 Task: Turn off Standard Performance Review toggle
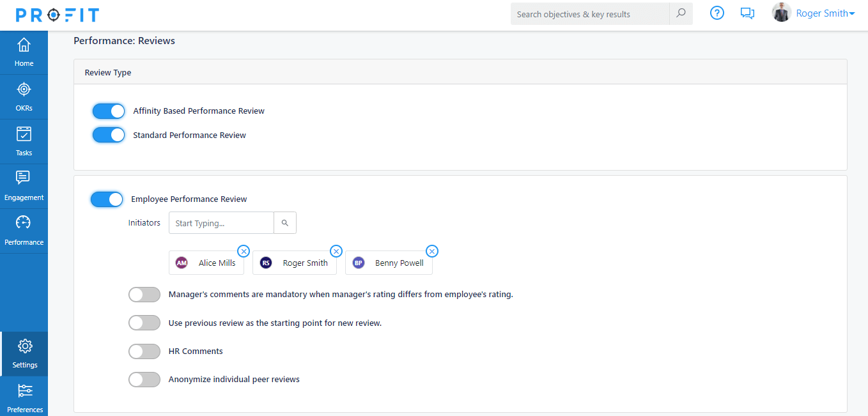[109, 135]
